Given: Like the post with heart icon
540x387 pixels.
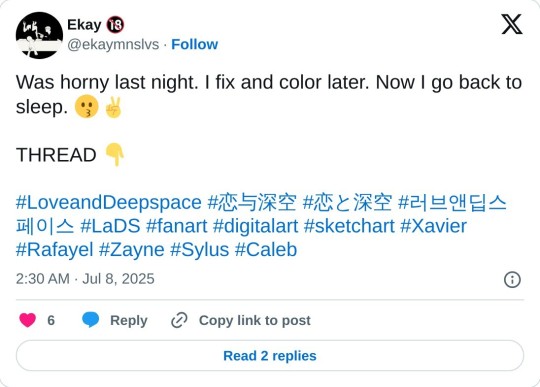Looking at the screenshot, I should coord(28,320).
